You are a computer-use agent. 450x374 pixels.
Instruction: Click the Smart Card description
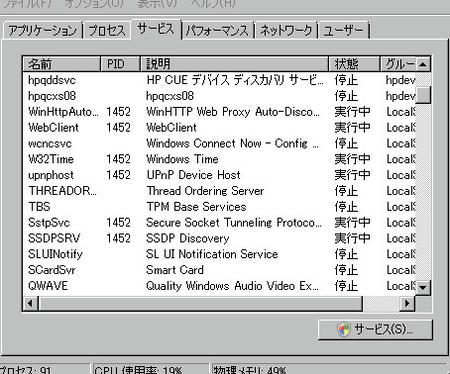pyautogui.click(x=175, y=270)
